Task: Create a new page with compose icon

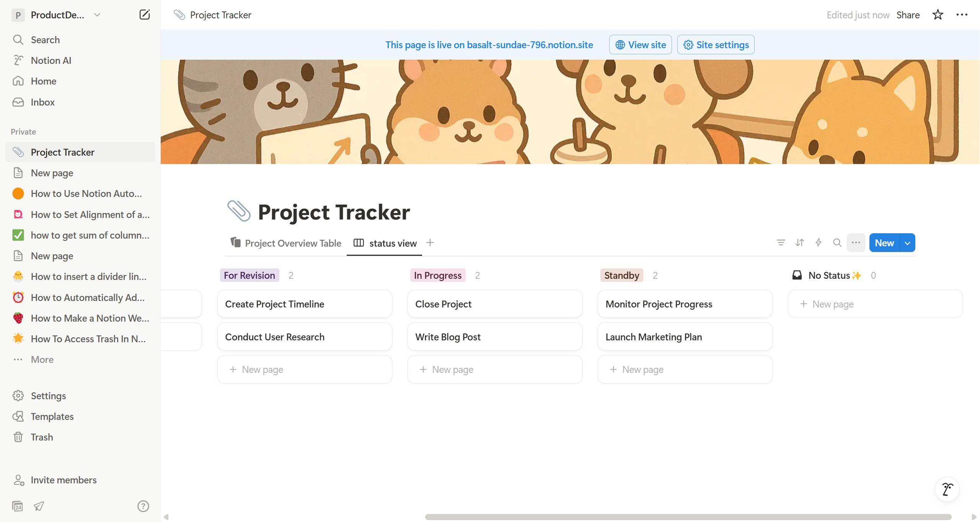Action: click(144, 15)
